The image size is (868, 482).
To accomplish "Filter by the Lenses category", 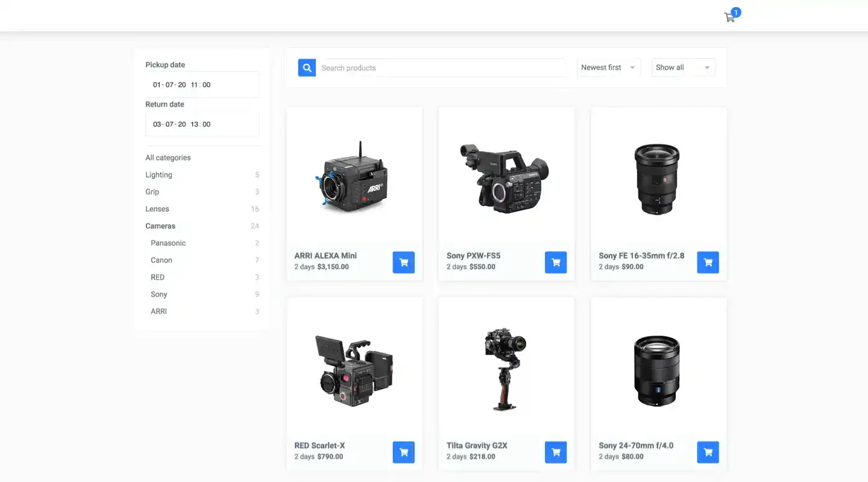I will pos(157,208).
